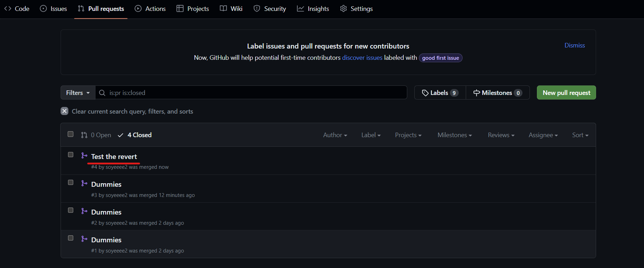This screenshot has width=644, height=268.
Task: Click the New pull request button
Action: pyautogui.click(x=566, y=92)
